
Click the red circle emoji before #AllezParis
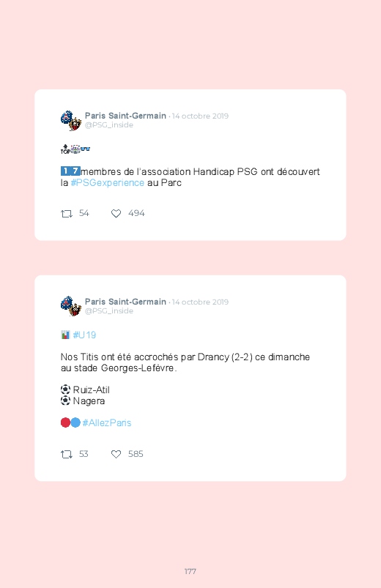(x=65, y=423)
